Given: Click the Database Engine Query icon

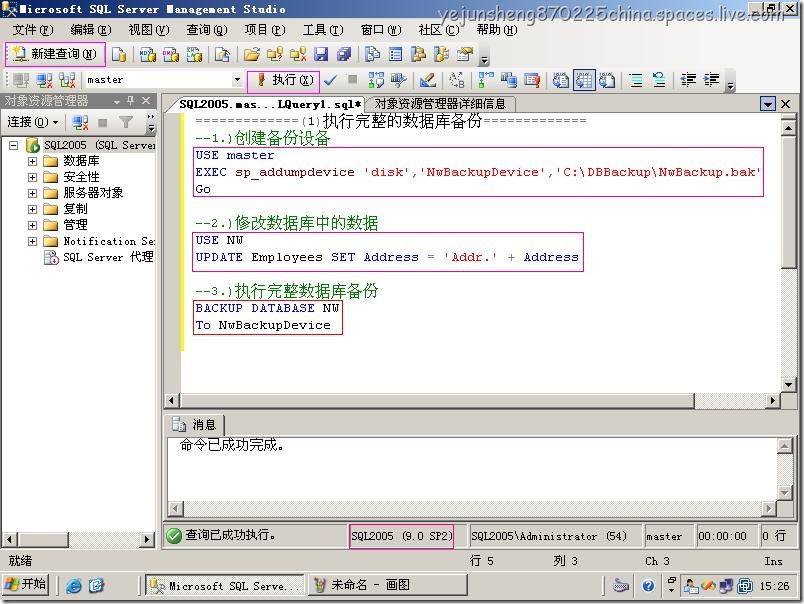Looking at the screenshot, I should [119, 54].
